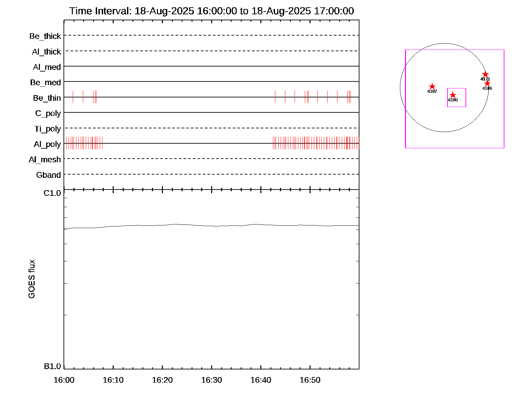532x399 pixels.
Task: Click the Gband filter label
Action: (x=49, y=175)
